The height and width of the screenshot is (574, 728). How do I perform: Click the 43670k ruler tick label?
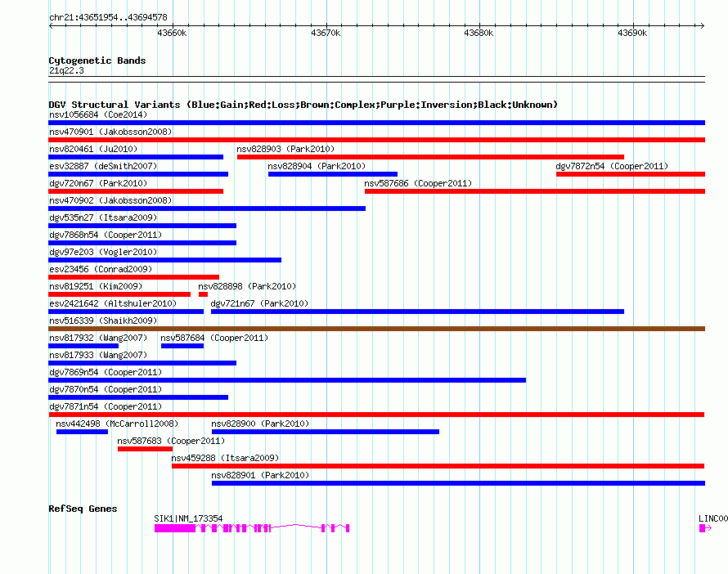click(x=326, y=33)
